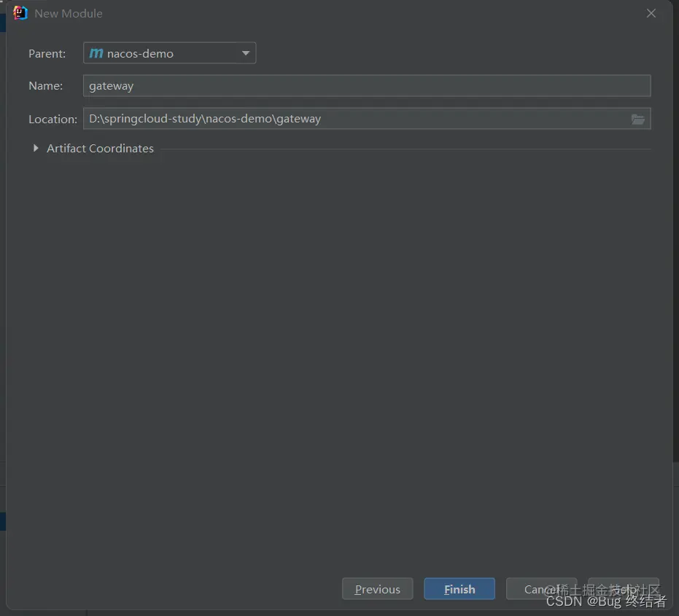Click Finish to create the module
This screenshot has height=616, width=679.
[459, 589]
